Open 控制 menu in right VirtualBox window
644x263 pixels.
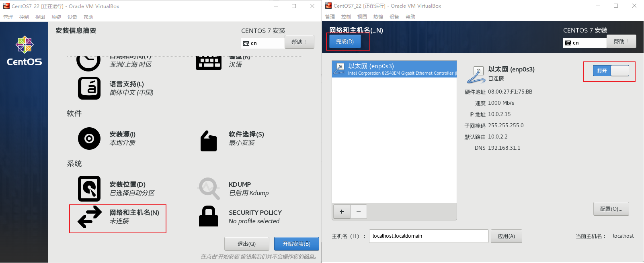click(346, 17)
